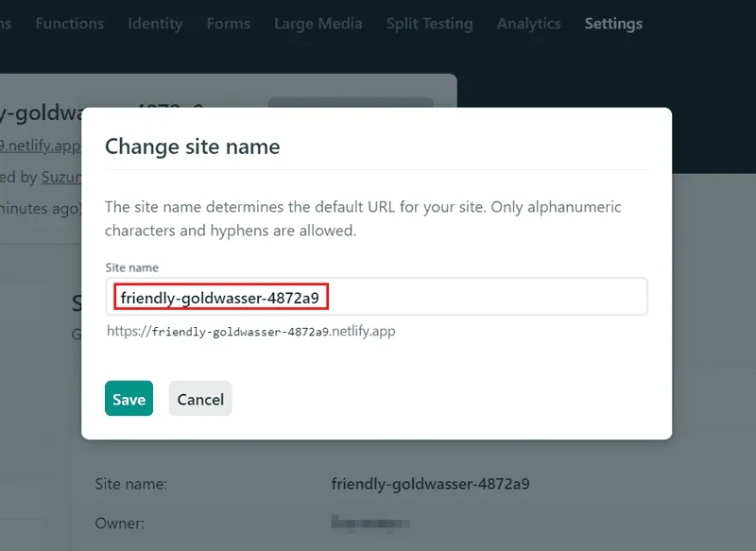Click the Change site name dialog heading

point(193,146)
